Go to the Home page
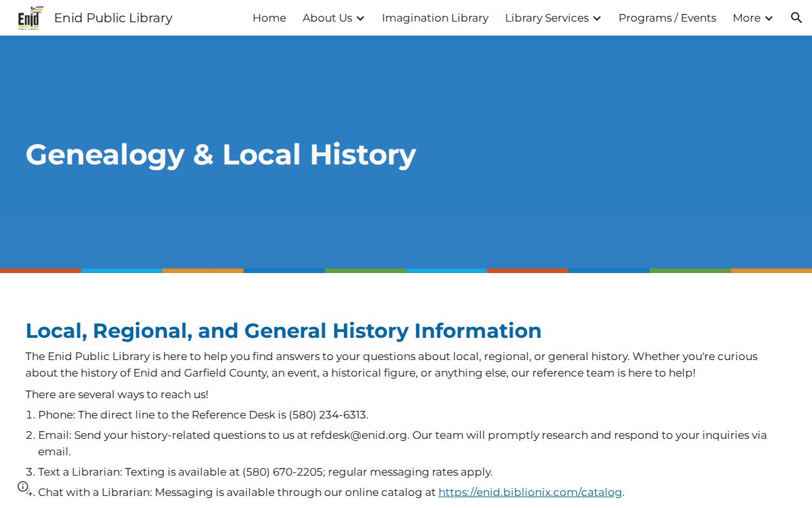The width and height of the screenshot is (812, 508). click(x=269, y=18)
